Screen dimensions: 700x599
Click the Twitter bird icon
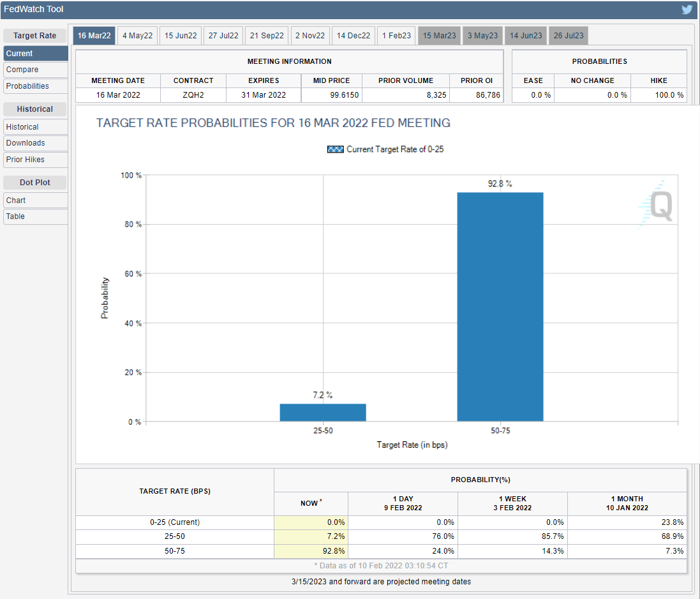pos(687,10)
